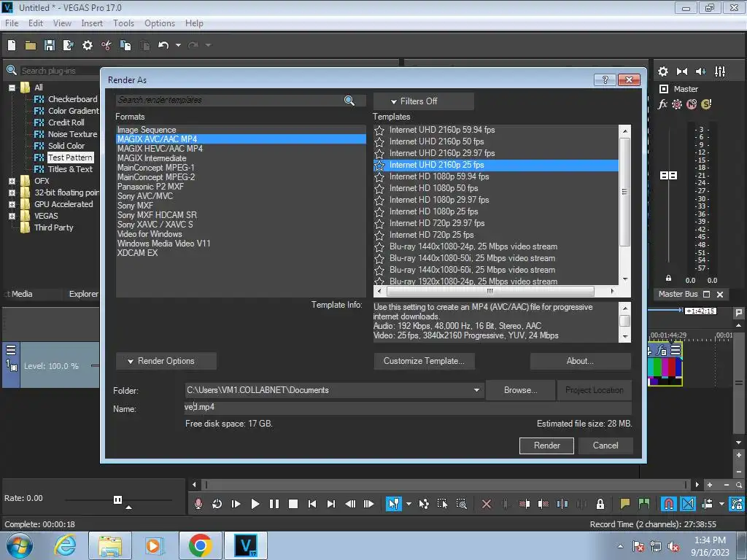Click the About... button
Image resolution: width=747 pixels, height=560 pixels.
click(580, 361)
